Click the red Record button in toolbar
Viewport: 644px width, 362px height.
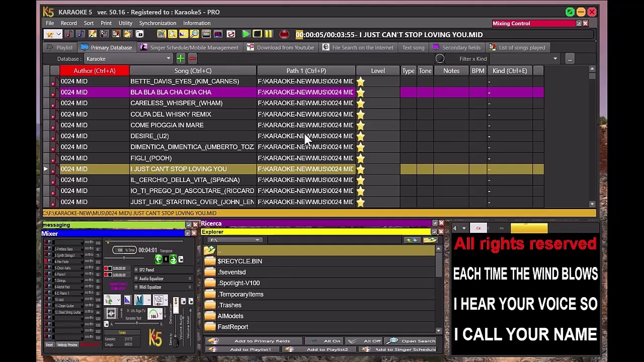tap(284, 34)
